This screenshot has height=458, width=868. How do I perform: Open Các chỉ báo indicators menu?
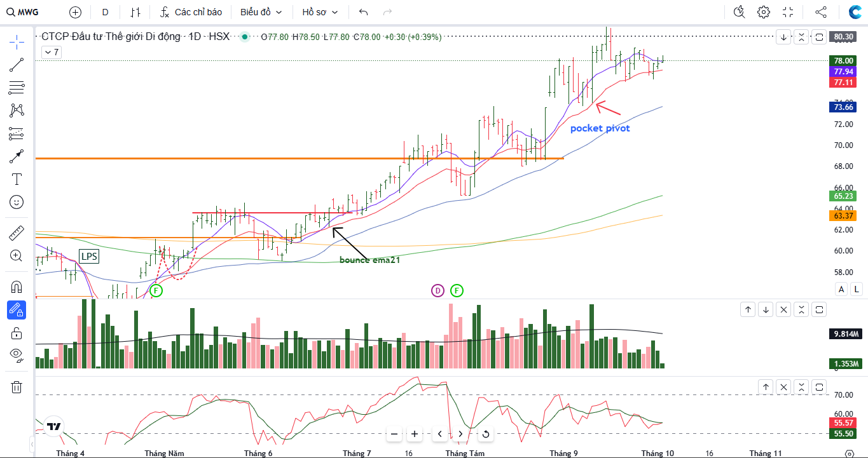coord(191,12)
